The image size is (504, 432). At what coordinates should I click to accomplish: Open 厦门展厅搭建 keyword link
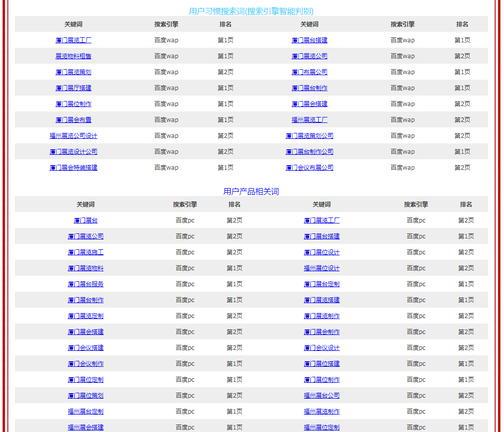[73, 88]
